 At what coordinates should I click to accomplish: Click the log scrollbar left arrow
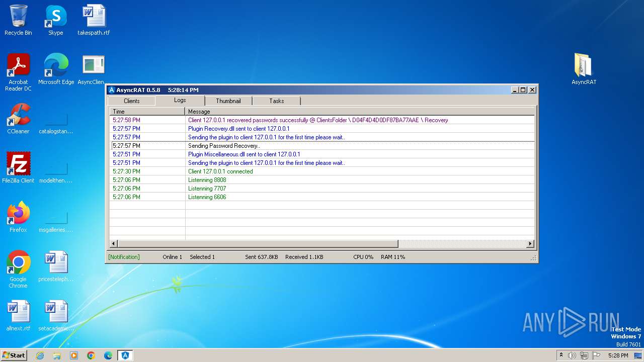[x=114, y=244]
